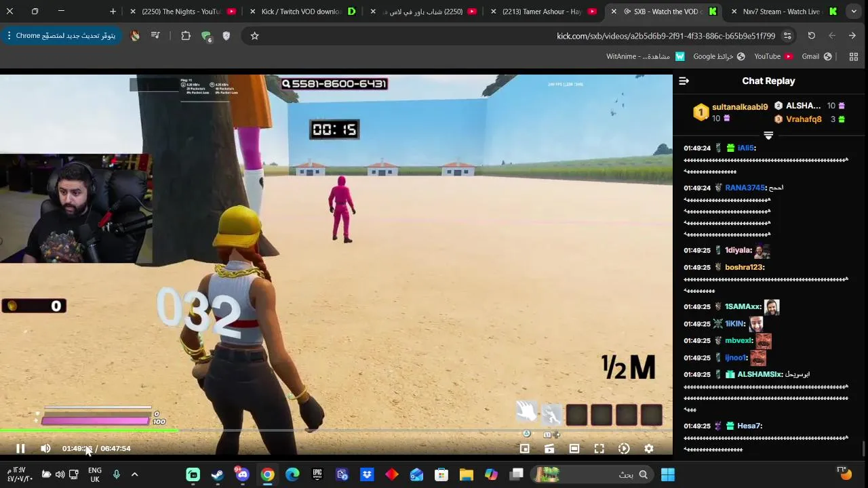Open sultanalkaabi9 in the gifts leaderboard
868x488 pixels.
(x=740, y=107)
